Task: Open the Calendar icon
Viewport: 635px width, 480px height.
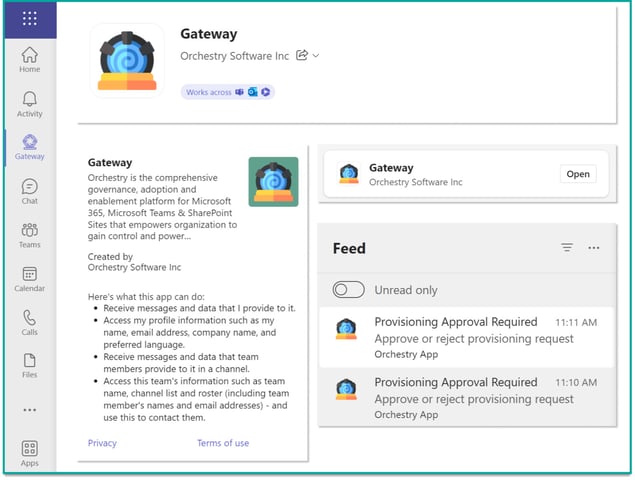Action: [x=30, y=279]
